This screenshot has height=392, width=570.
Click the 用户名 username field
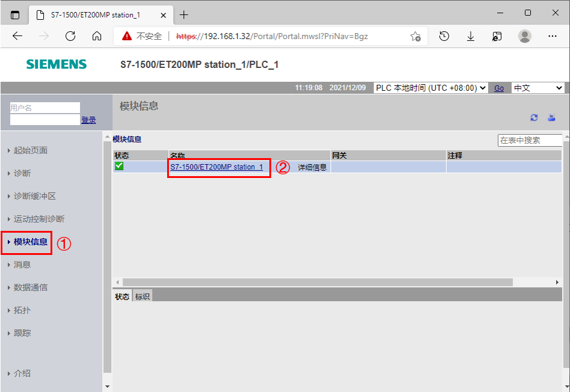(x=44, y=108)
